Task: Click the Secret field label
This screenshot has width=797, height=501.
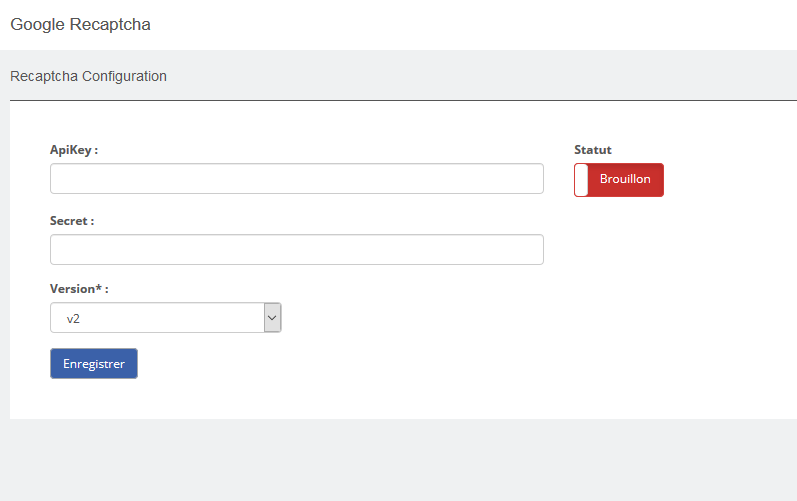Action: tap(72, 221)
